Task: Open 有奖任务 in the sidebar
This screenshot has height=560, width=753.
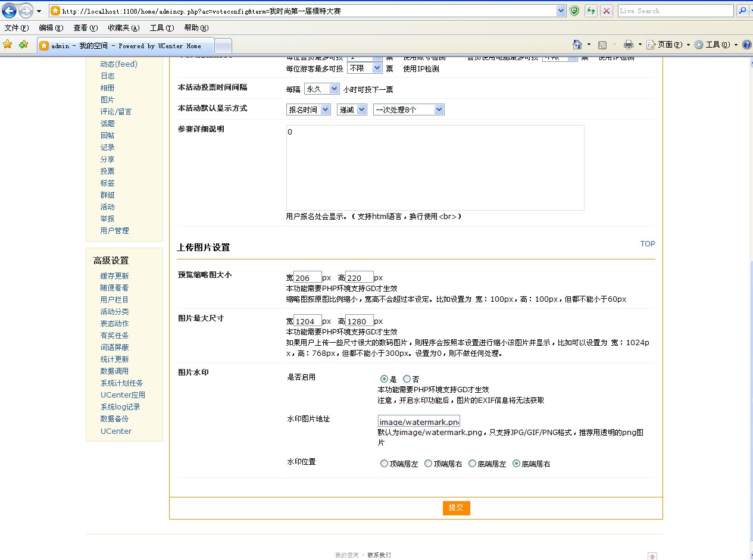Action: [114, 336]
